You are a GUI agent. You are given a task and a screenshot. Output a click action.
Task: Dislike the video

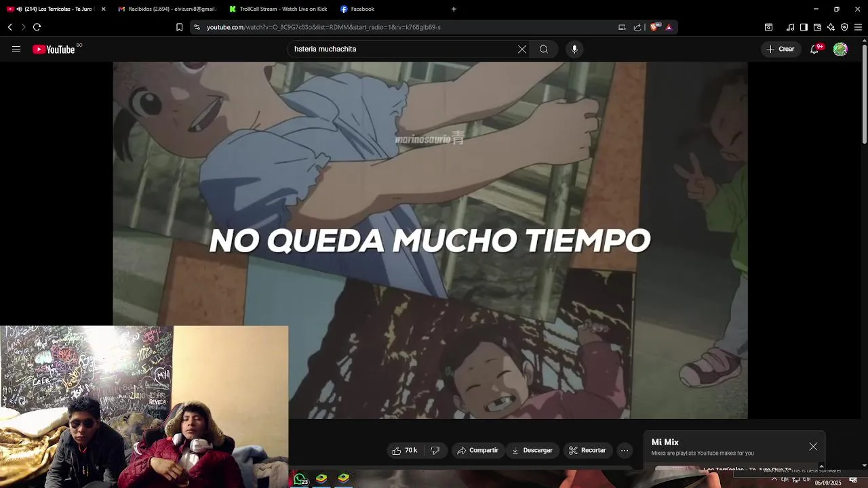435,450
